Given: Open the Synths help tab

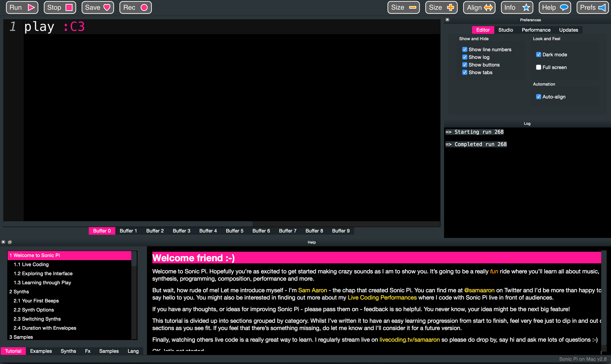Looking at the screenshot, I should [68, 351].
